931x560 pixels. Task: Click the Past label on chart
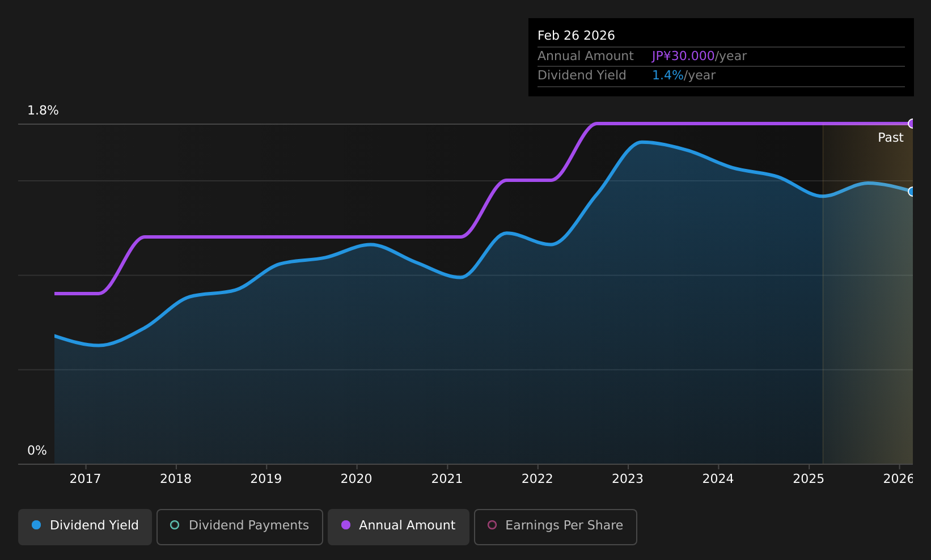pos(890,138)
